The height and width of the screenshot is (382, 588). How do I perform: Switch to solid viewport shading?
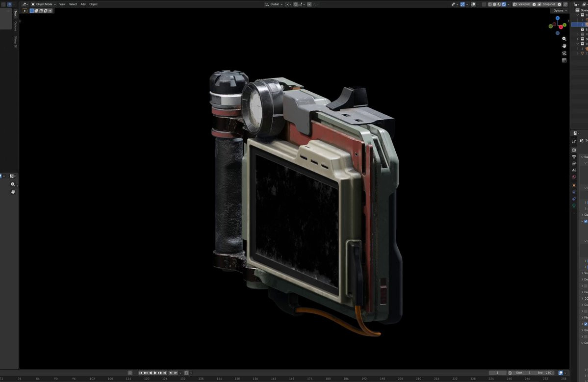point(494,4)
